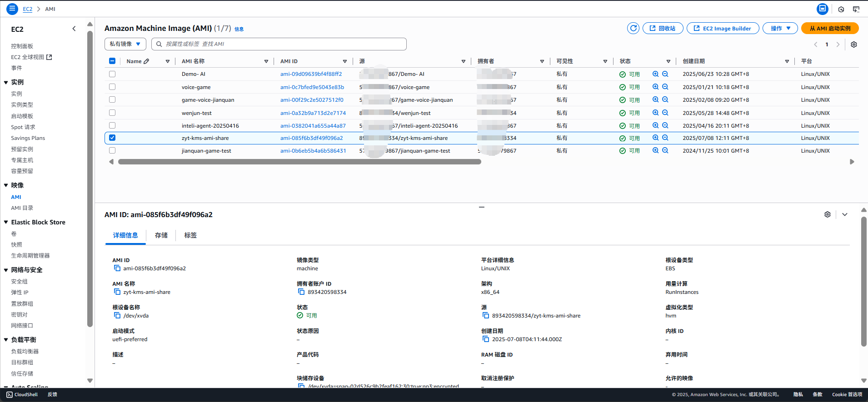Click the horizontal table scrollbar
This screenshot has height=402, width=868.
299,162
